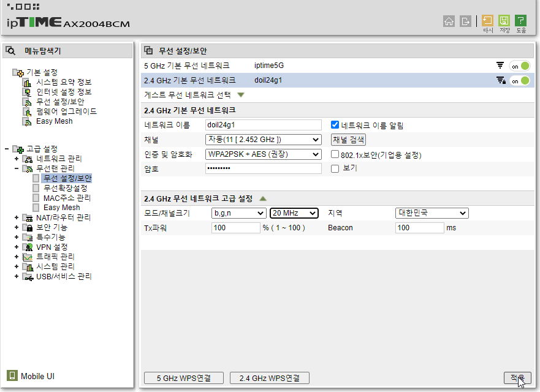Expand the 네트워크 관리 tree node

pos(16,159)
